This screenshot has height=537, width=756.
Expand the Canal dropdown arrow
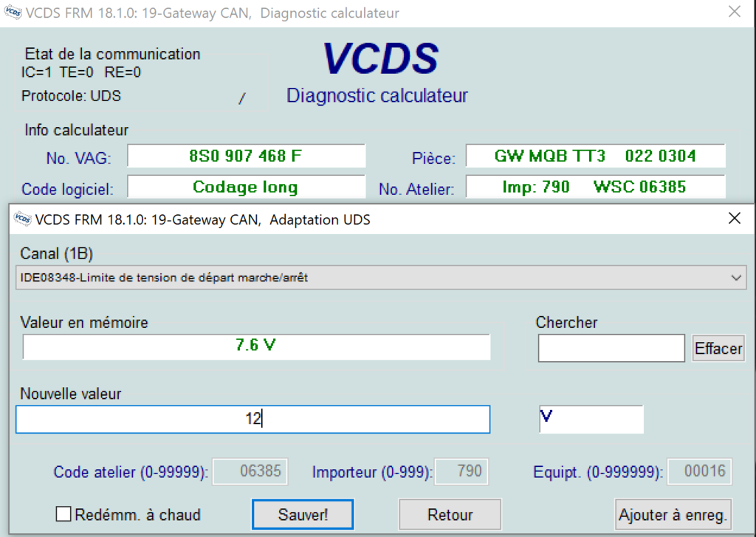pyautogui.click(x=735, y=278)
